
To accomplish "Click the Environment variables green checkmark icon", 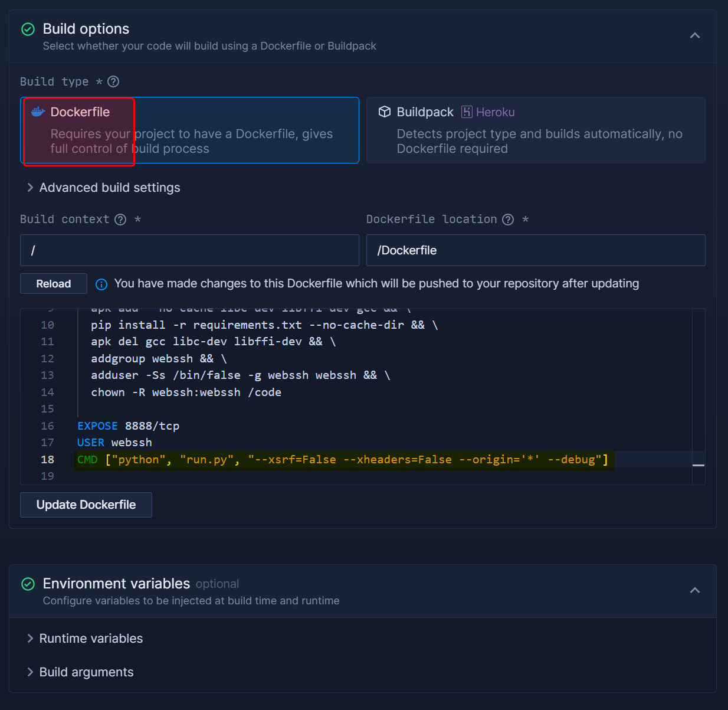I will 28,584.
